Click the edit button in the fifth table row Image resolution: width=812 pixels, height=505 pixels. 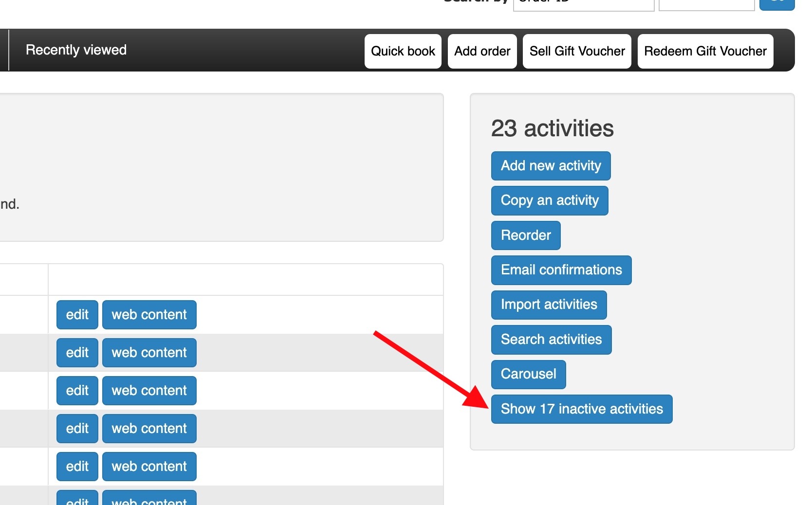coord(77,467)
